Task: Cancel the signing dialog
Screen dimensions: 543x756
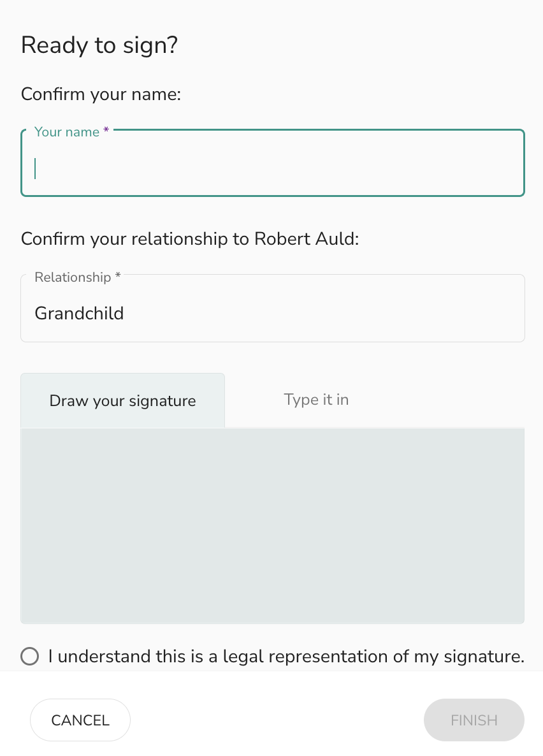Action: pos(80,720)
